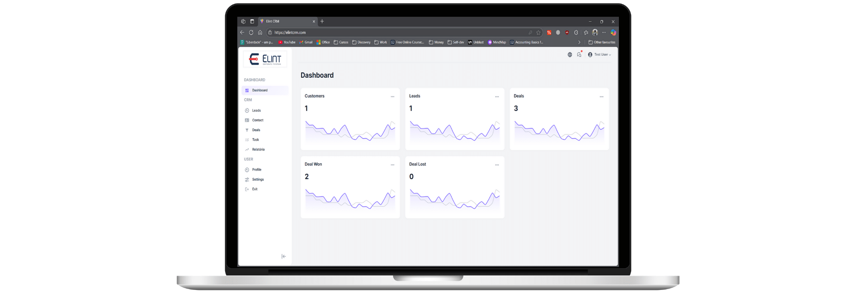The height and width of the screenshot is (294, 868).
Task: Open the Test User account dropdown
Action: pyautogui.click(x=599, y=55)
